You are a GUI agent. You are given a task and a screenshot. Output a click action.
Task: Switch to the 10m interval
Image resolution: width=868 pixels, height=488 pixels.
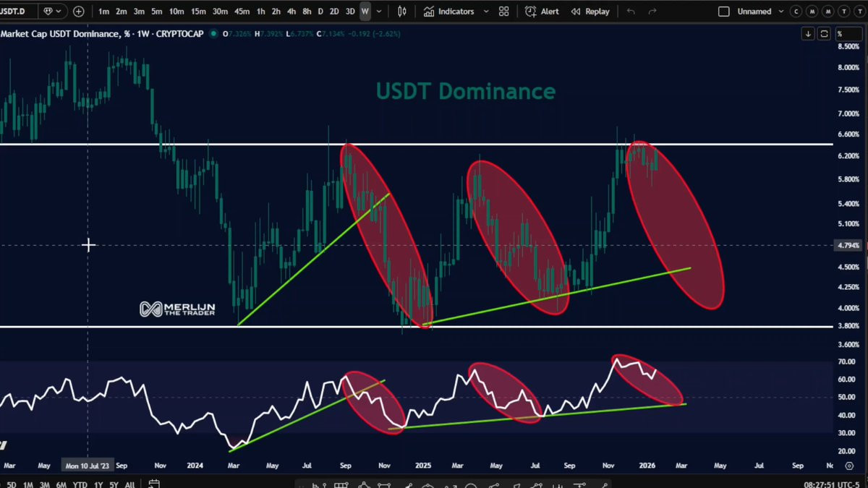pos(176,12)
